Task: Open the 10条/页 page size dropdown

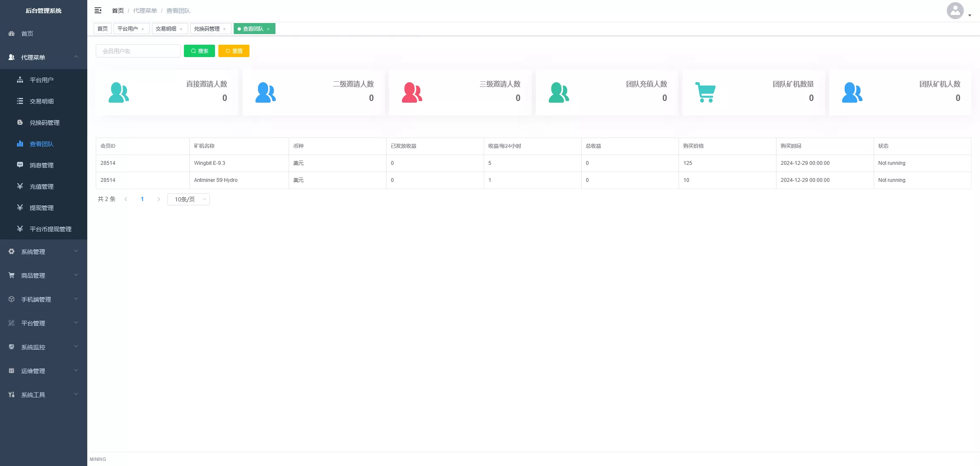Action: click(189, 199)
